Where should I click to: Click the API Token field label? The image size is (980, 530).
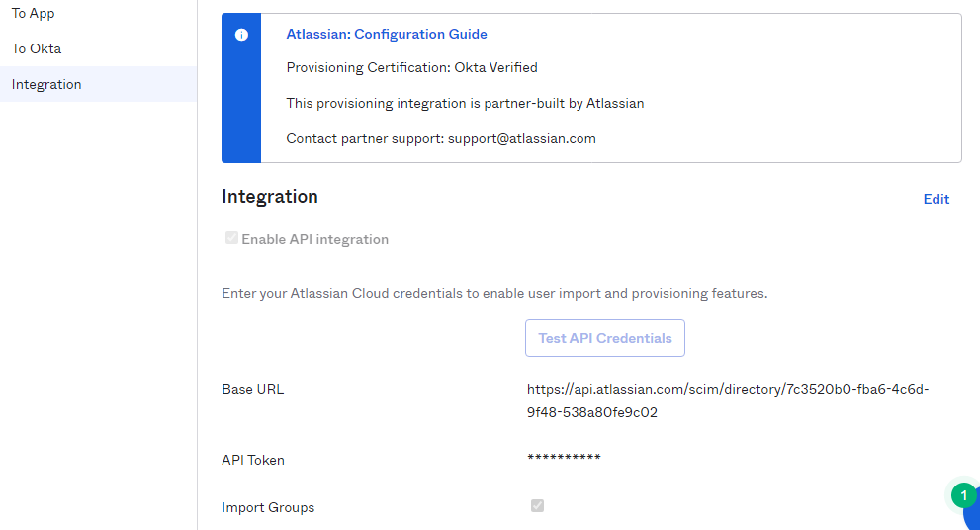point(253,460)
